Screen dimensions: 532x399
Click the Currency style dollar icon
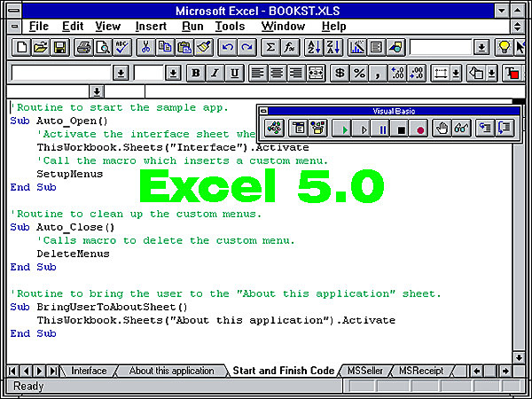(340, 73)
